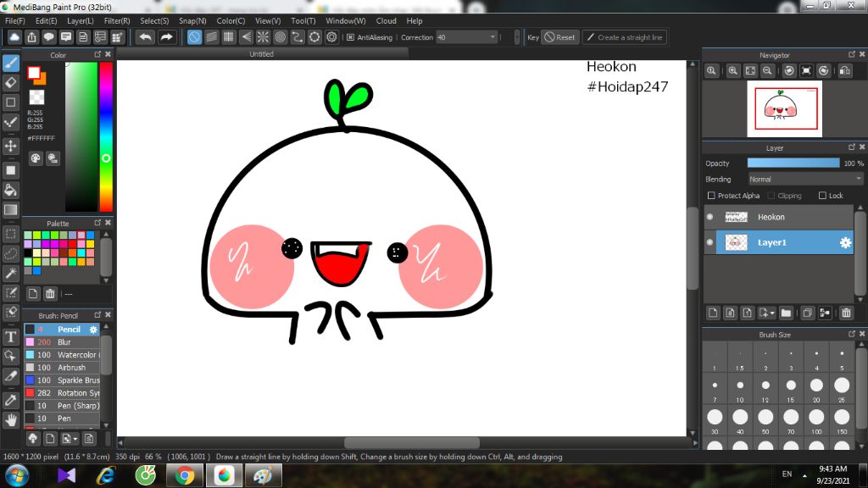The width and height of the screenshot is (868, 488).
Task: Undo the last action
Action: (146, 37)
